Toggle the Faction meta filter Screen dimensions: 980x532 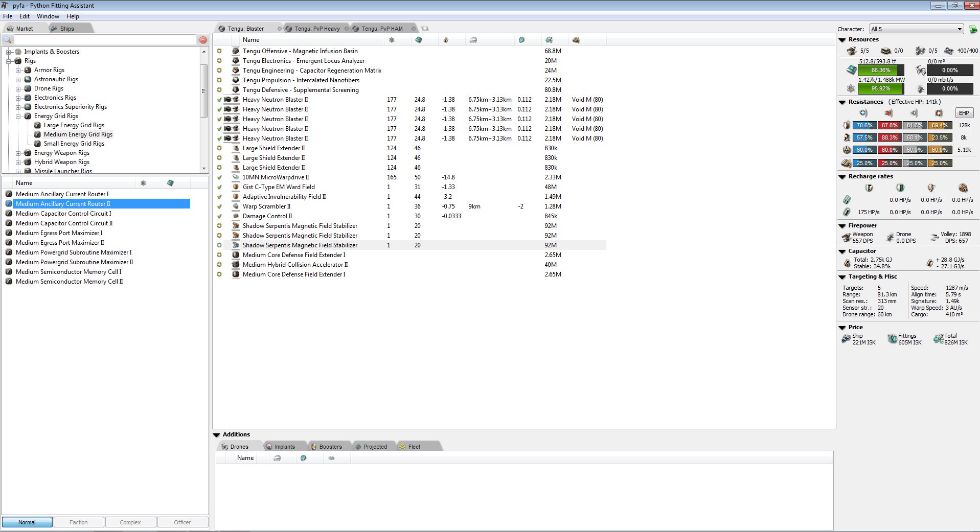point(79,522)
